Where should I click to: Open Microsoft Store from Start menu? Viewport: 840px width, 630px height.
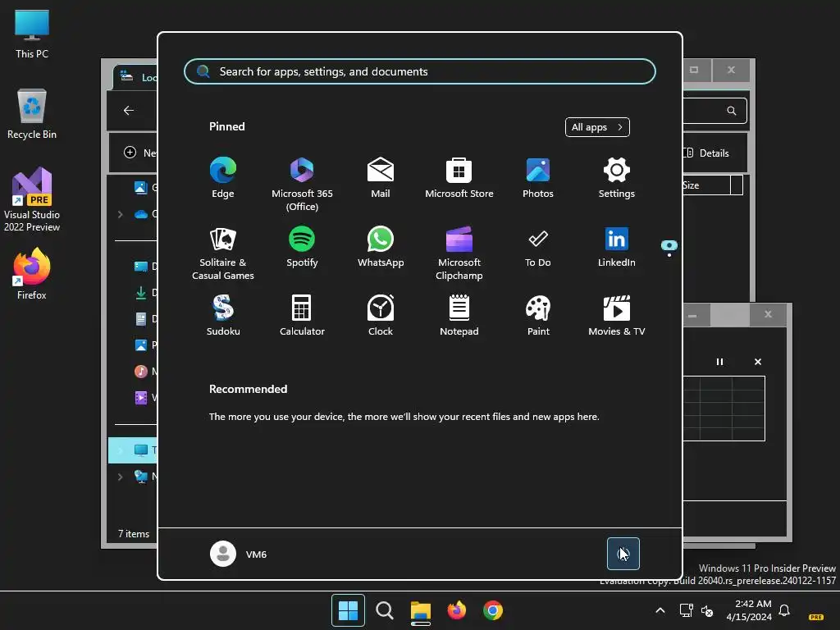[x=459, y=177]
